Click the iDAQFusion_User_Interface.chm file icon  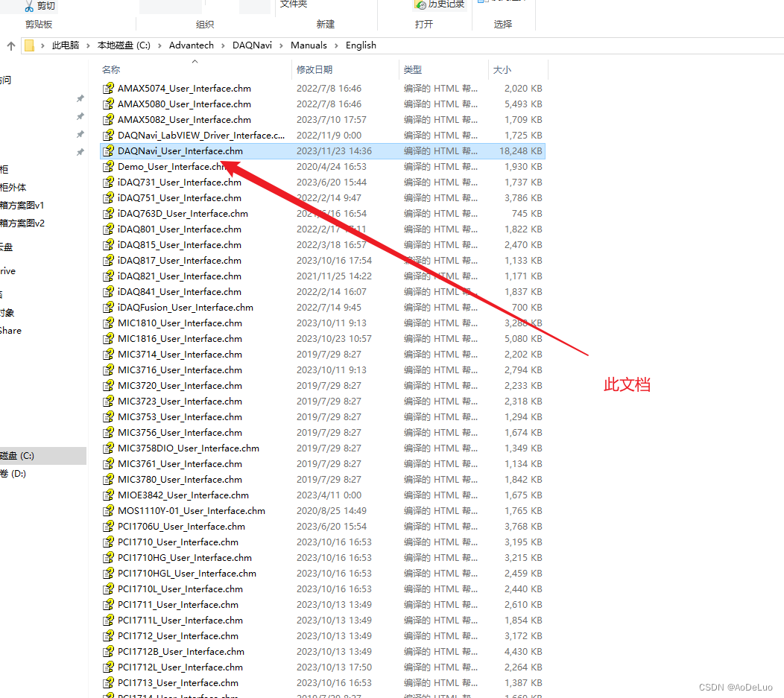[x=109, y=307]
